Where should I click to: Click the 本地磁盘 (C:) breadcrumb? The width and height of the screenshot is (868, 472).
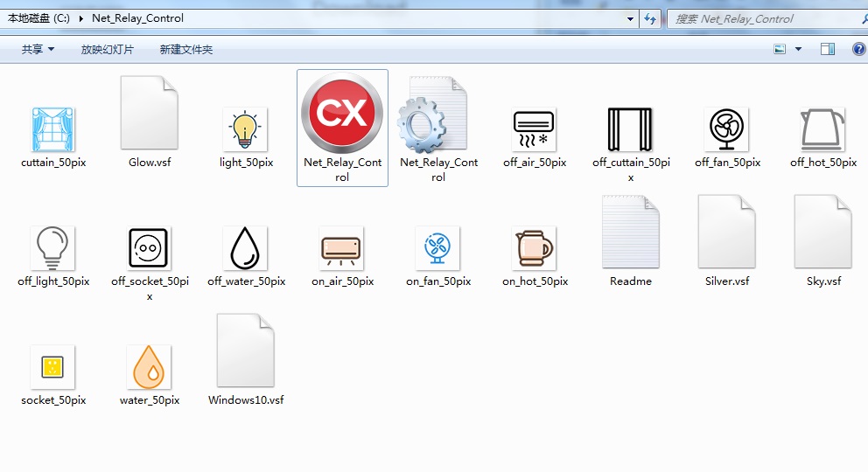38,18
